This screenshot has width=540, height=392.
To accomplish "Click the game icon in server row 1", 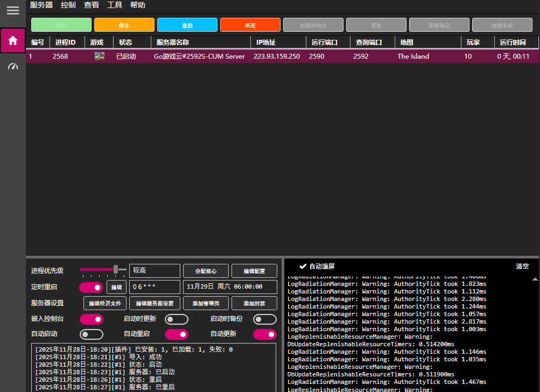I will click(100, 56).
